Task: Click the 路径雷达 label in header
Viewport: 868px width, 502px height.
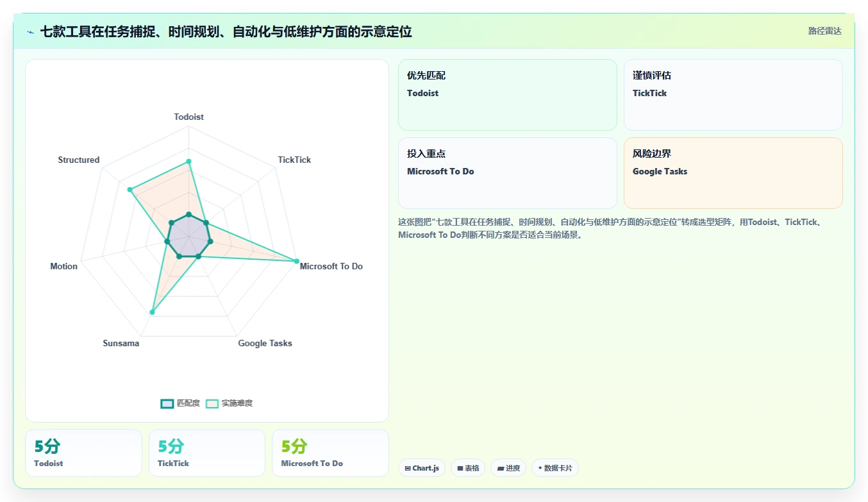Action: click(824, 31)
